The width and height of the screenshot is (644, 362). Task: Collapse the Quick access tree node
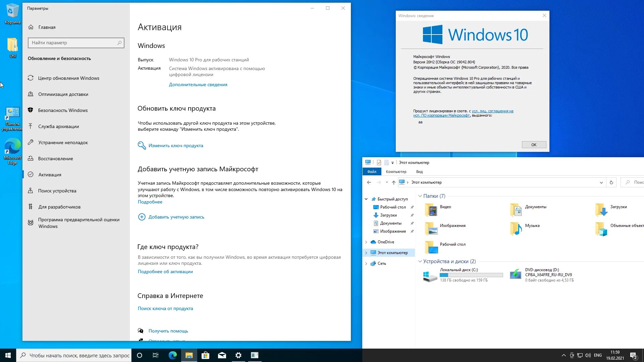[x=366, y=199]
